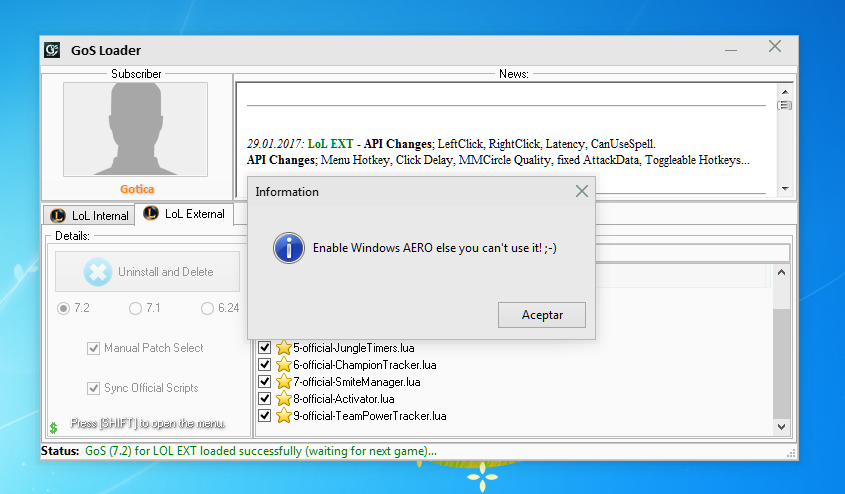
Task: Select the 7-official-SmiteManager.lua file name
Action: (x=357, y=382)
